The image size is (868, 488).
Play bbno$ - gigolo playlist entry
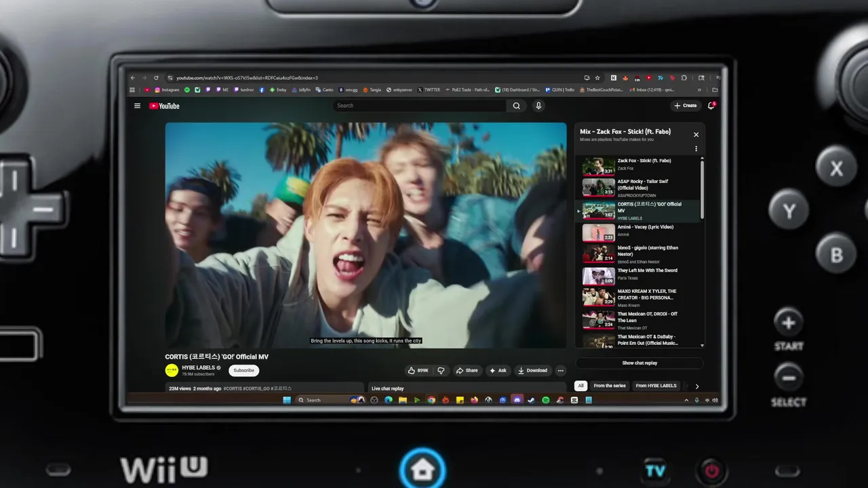[639, 254]
